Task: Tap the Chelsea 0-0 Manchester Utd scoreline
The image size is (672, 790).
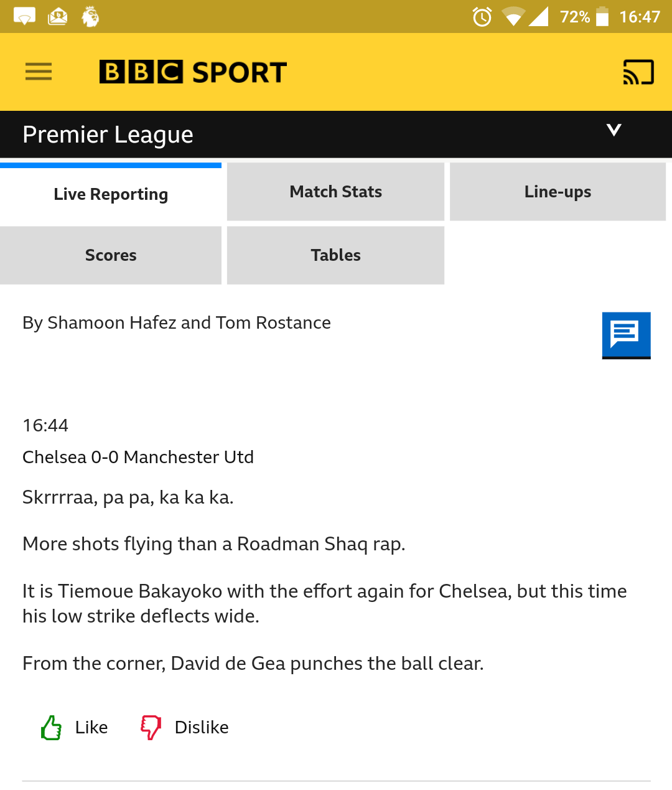Action: [138, 457]
